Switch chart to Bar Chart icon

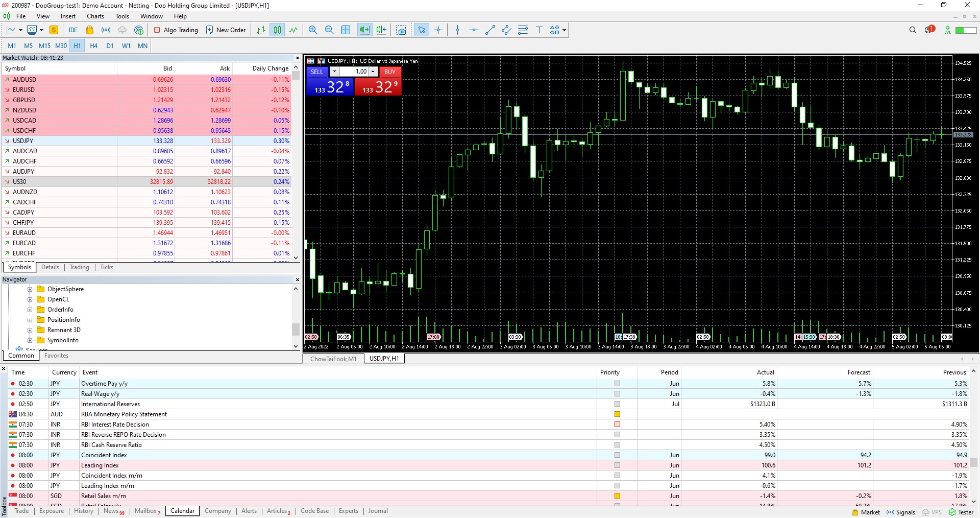[x=261, y=30]
